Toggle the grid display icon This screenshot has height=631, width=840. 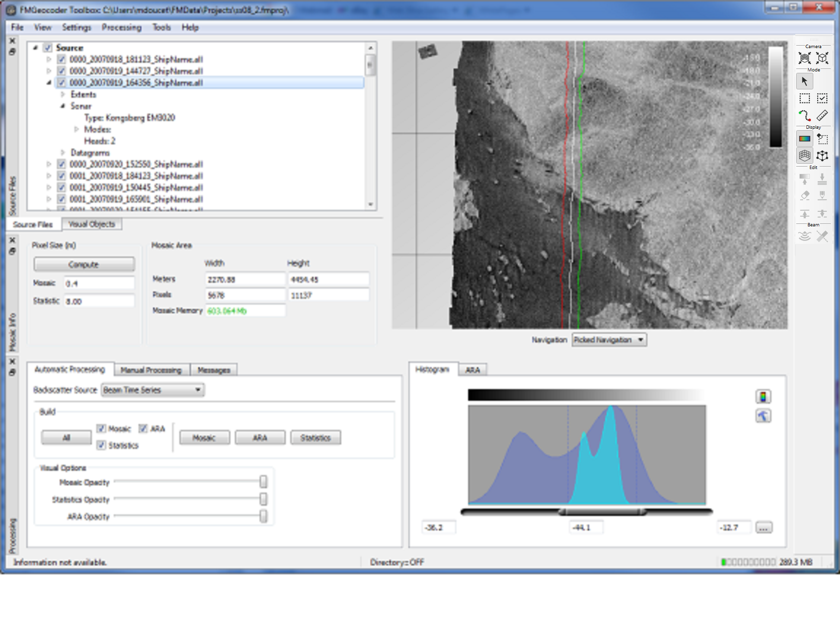click(805, 155)
